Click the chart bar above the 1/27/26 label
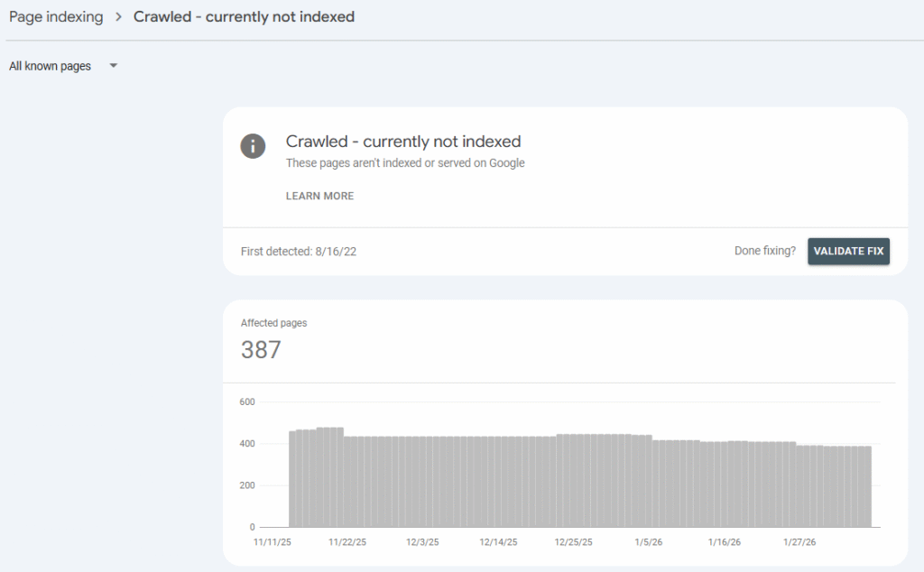Image resolution: width=924 pixels, height=572 pixels. point(799,483)
